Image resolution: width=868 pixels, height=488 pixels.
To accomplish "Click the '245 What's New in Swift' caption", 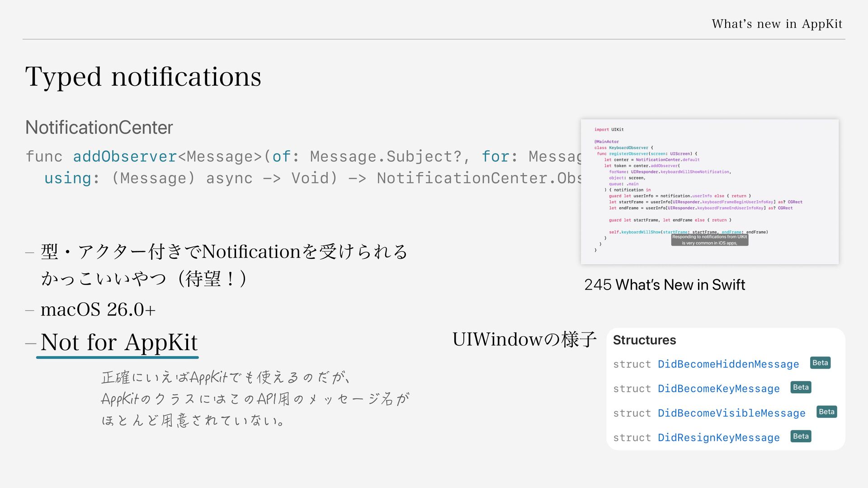I will click(x=665, y=285).
